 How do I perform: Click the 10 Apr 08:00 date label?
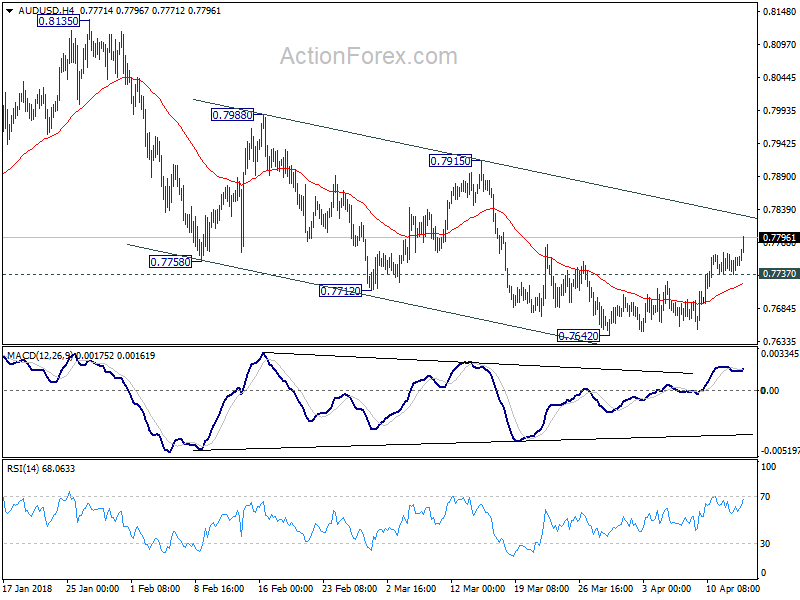pos(733,588)
